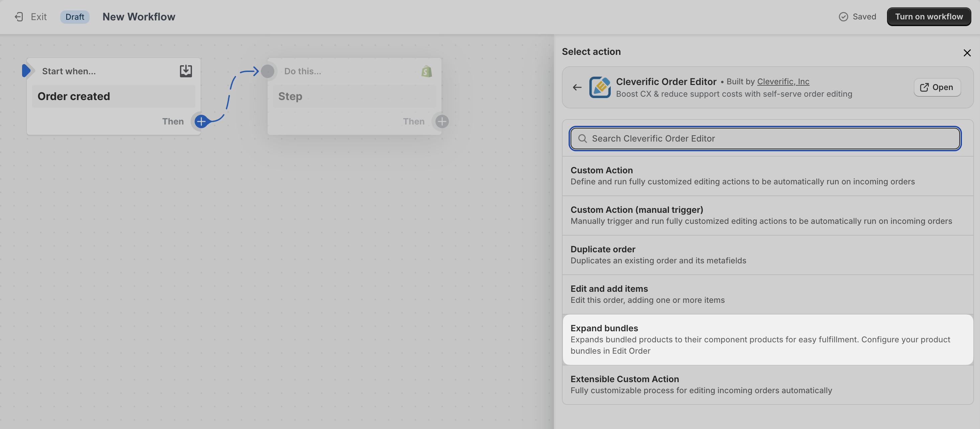This screenshot has width=980, height=429.
Task: Turn on workflow
Action: 928,17
